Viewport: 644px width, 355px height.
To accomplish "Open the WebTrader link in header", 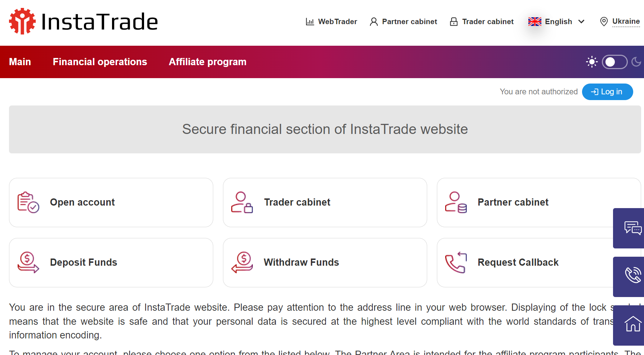I will tap(331, 22).
